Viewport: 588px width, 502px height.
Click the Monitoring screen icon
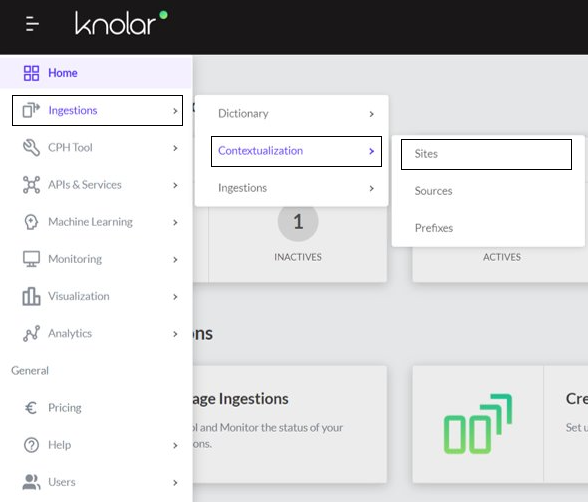pos(31,259)
